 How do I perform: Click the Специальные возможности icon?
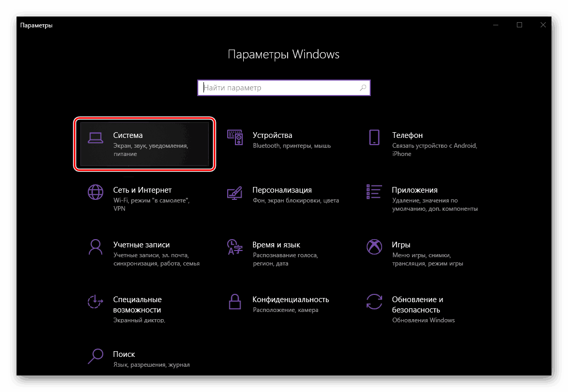(x=96, y=302)
